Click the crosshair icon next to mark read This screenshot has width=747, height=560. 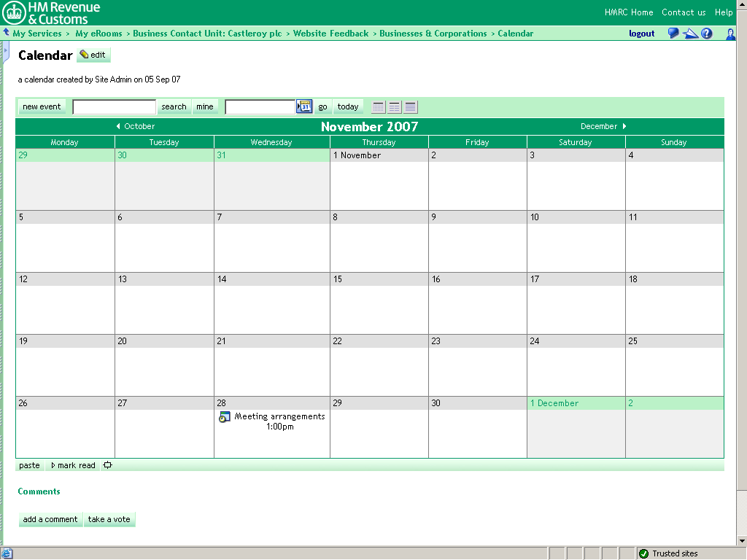click(108, 465)
